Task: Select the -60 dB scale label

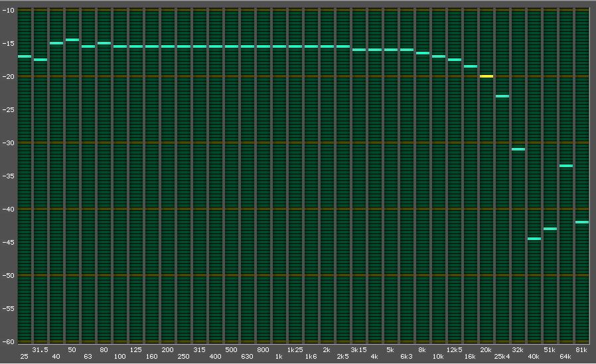Action: click(8, 341)
